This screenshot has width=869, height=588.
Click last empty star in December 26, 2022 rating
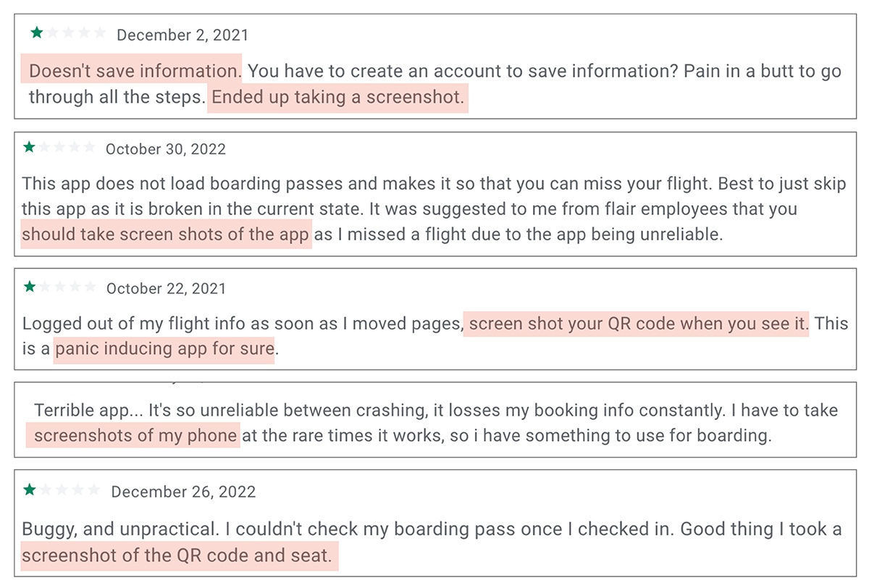[x=93, y=491]
